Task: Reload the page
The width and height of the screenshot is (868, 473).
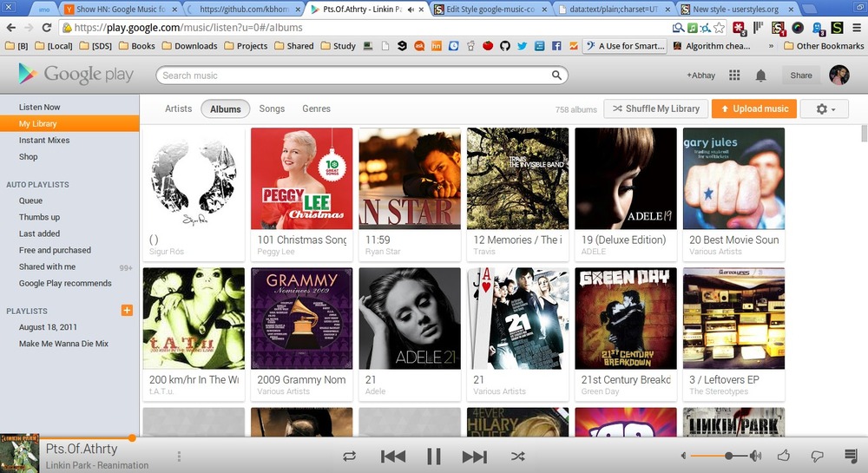Action: pyautogui.click(x=47, y=27)
